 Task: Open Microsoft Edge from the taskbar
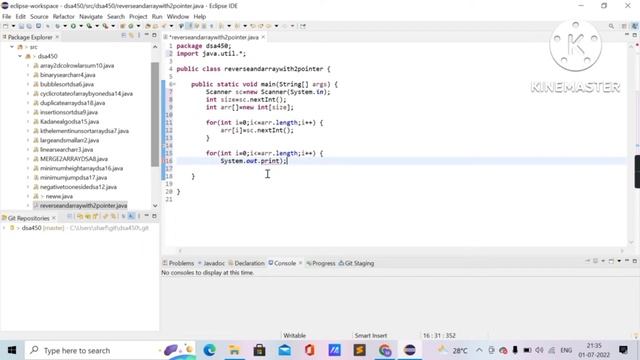pyautogui.click(x=209, y=350)
